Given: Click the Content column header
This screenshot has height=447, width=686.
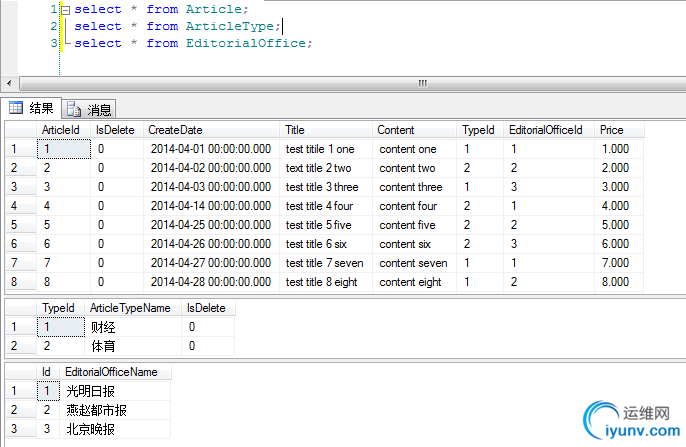Looking at the screenshot, I should pos(414,130).
